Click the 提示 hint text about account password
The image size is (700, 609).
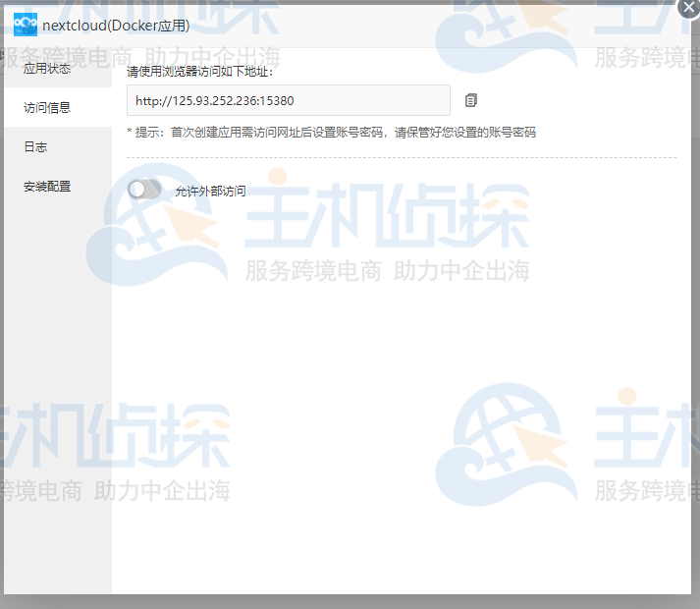coord(331,133)
